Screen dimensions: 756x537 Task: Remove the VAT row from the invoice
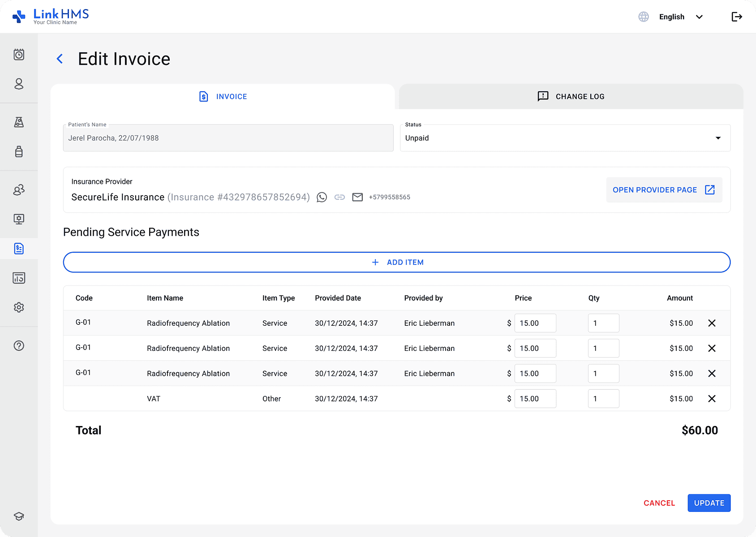(x=711, y=399)
